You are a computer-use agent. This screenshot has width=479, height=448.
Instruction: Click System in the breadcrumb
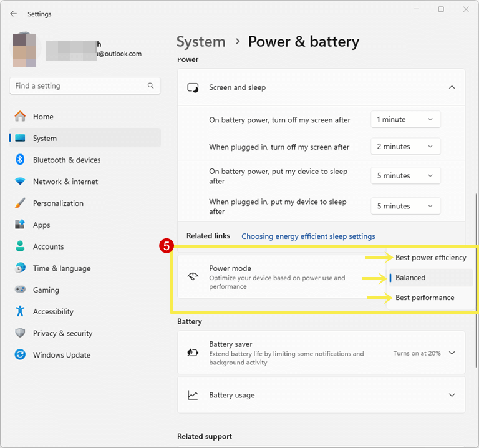pos(201,42)
